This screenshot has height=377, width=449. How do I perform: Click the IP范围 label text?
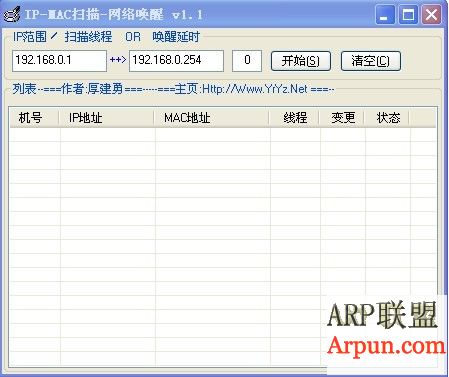pos(30,37)
